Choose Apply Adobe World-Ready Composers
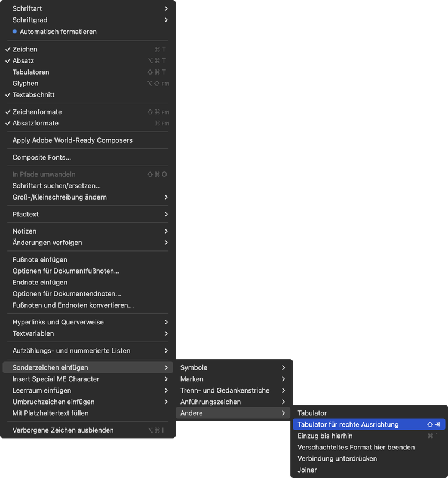The image size is (448, 478). click(88, 140)
